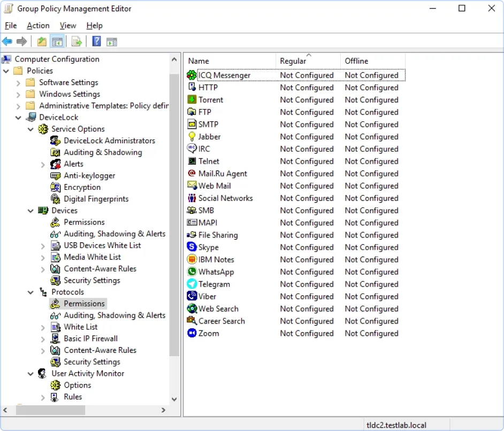Expand the Windows Settings node
The height and width of the screenshot is (431, 504).
(x=18, y=95)
